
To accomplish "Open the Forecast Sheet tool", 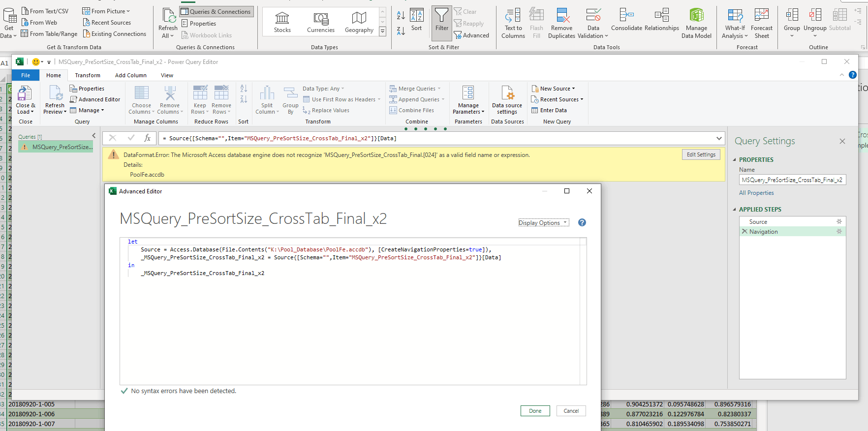I will point(762,23).
